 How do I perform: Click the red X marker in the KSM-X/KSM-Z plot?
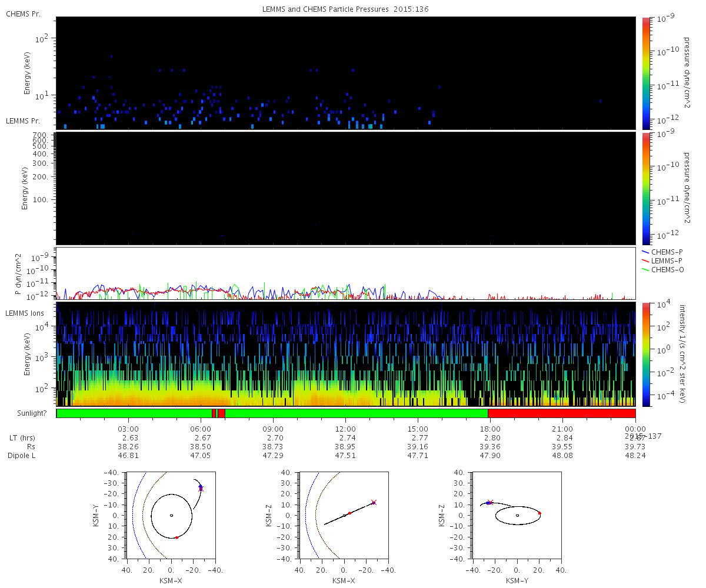[374, 502]
